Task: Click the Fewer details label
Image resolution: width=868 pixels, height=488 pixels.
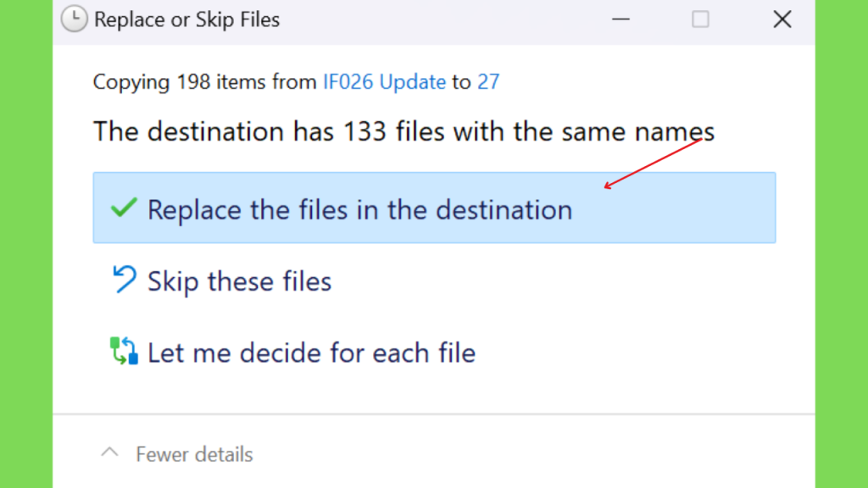Action: point(194,454)
